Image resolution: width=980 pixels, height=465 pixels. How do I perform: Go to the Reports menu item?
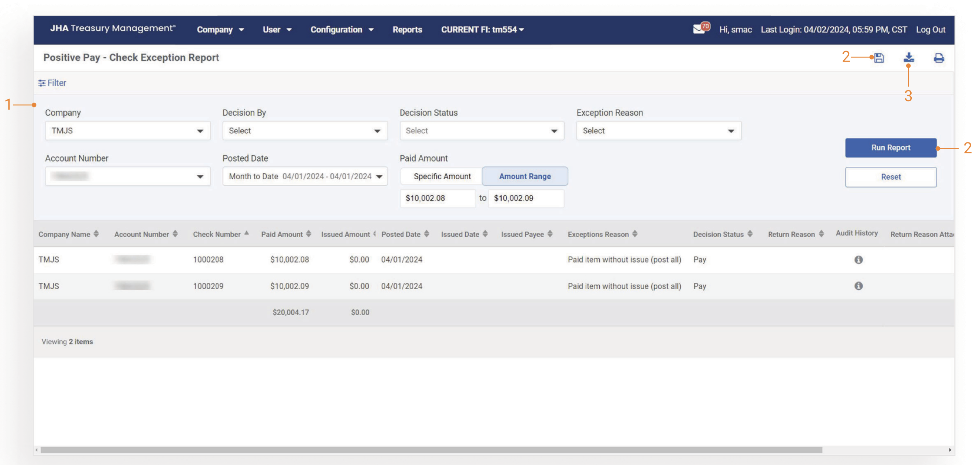[407, 30]
